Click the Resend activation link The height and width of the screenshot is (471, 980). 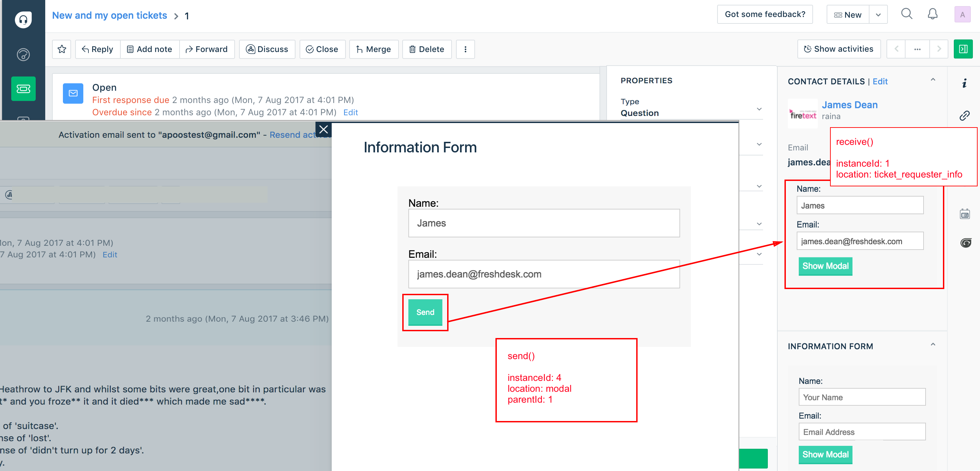(x=300, y=135)
